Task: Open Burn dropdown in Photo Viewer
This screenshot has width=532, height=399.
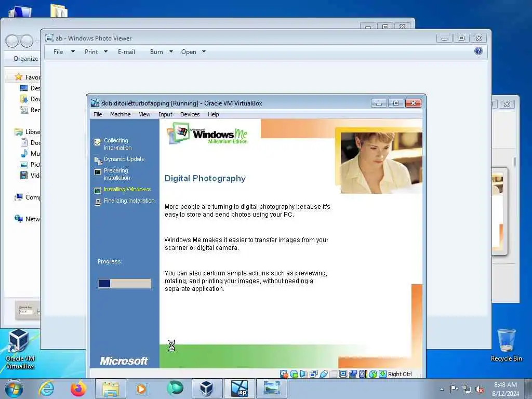Action: click(x=162, y=52)
